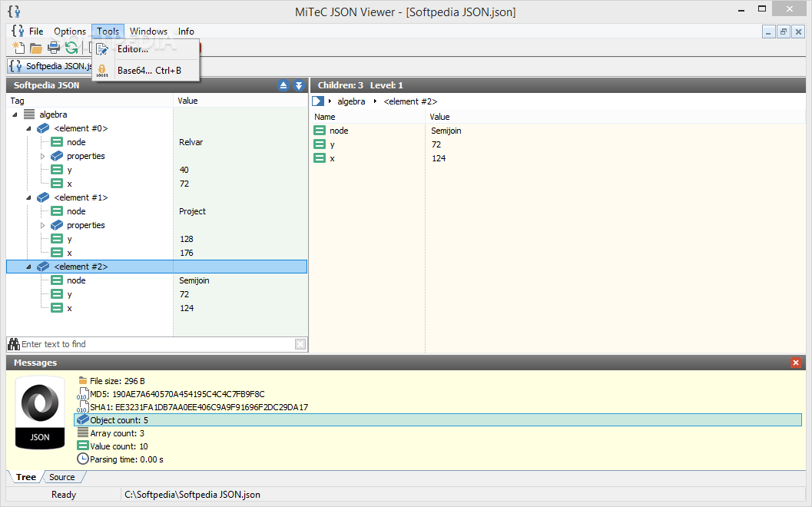Click the <element #2> breadcrumb
The image size is (812, 507).
coord(410,101)
